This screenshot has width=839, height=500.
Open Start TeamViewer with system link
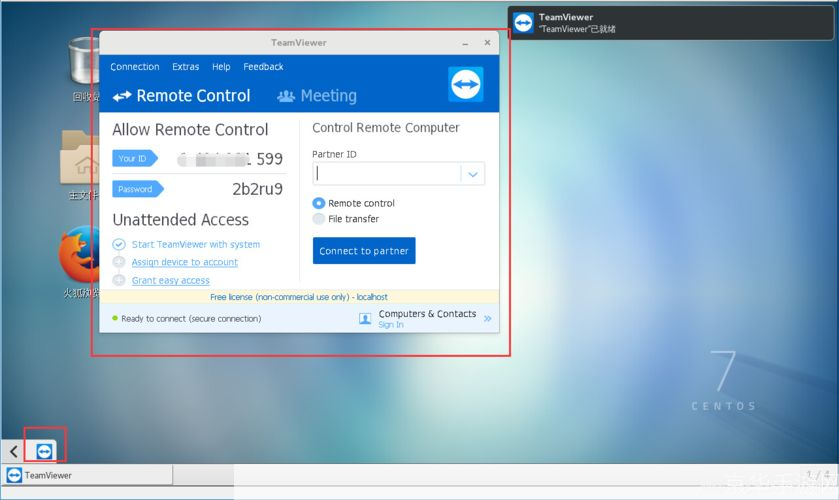click(196, 245)
